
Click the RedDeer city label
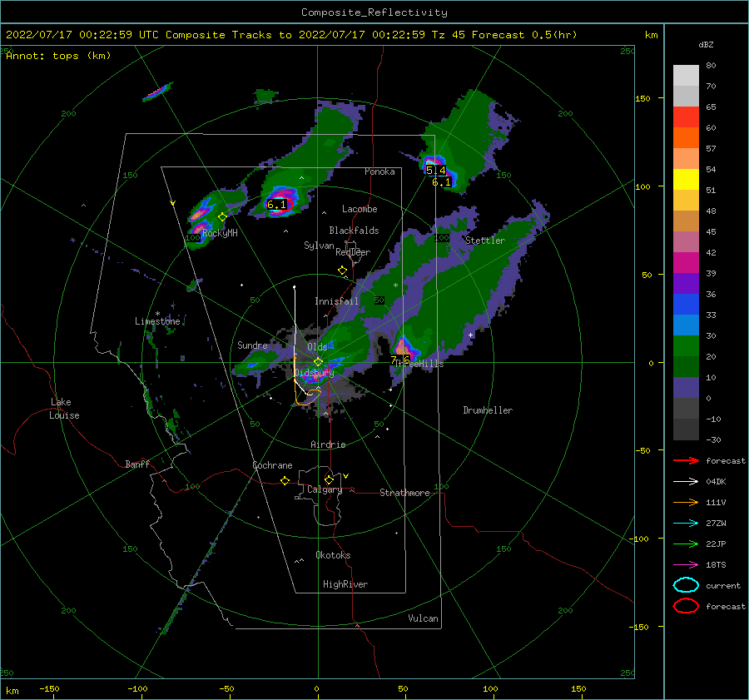point(353,252)
